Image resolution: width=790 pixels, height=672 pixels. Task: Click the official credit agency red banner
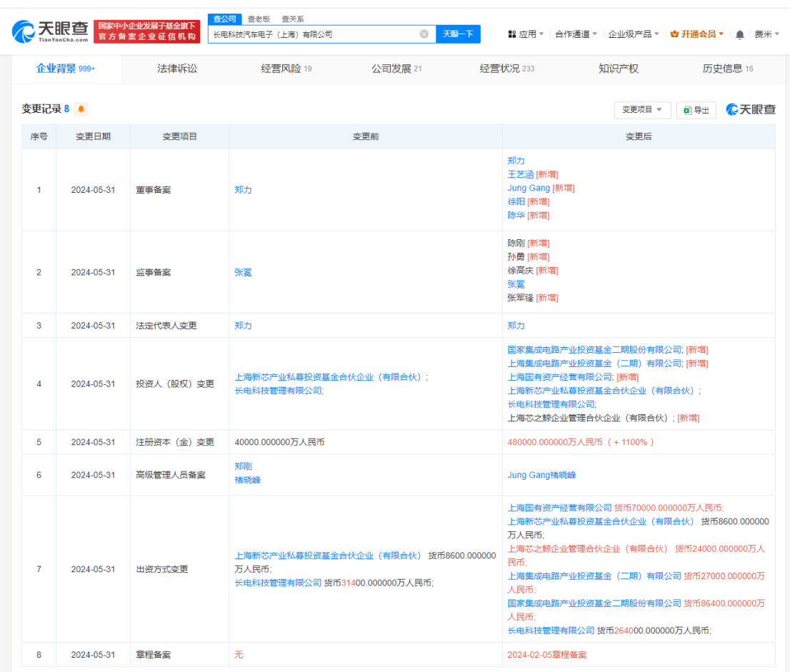146,31
